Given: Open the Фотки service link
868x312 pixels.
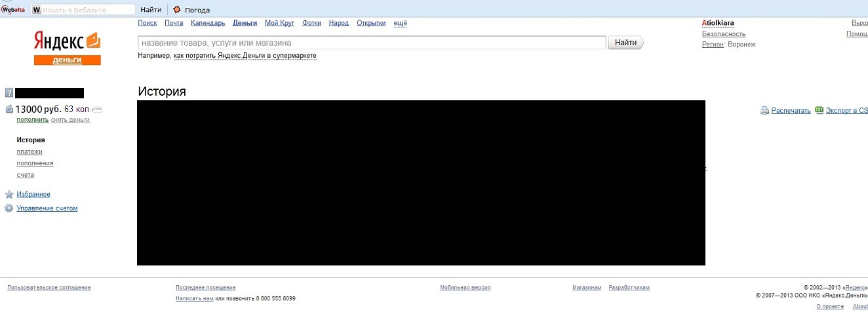Looking at the screenshot, I should pyautogui.click(x=312, y=23).
